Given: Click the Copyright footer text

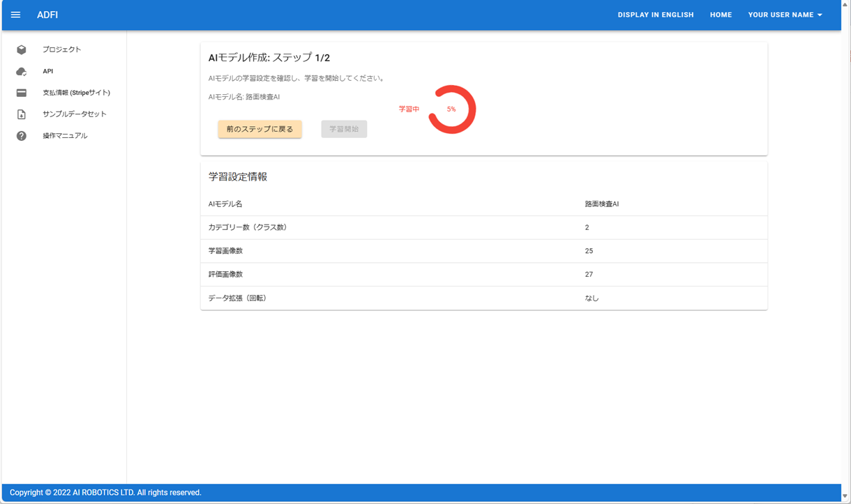Looking at the screenshot, I should point(105,492).
